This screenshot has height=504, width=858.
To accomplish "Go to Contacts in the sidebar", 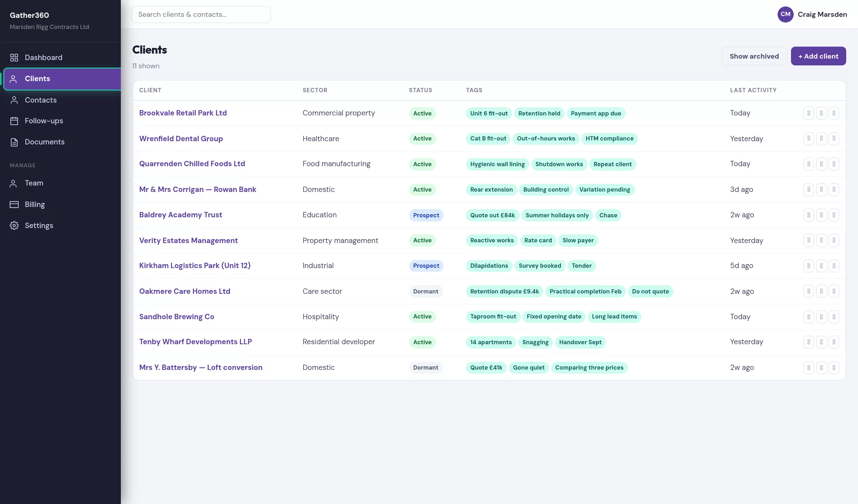I will click(x=60, y=100).
